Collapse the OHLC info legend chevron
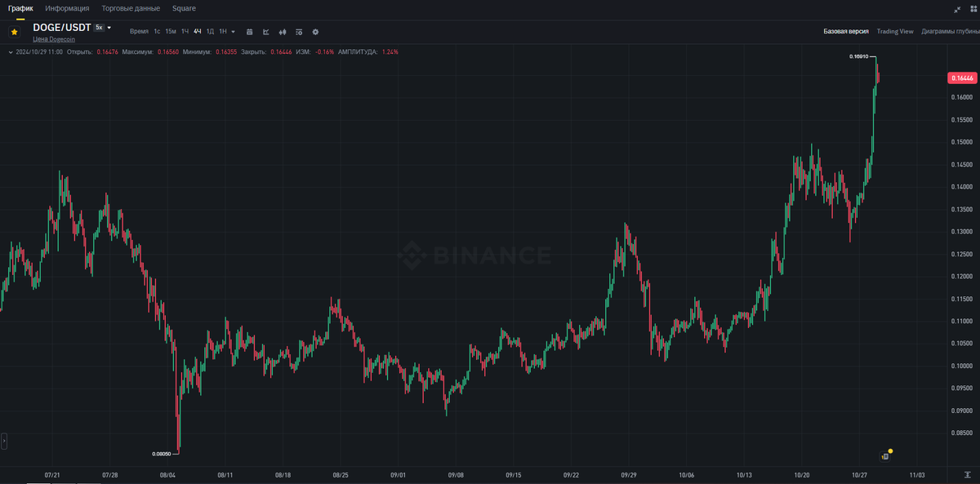This screenshot has width=980, height=484. point(10,51)
